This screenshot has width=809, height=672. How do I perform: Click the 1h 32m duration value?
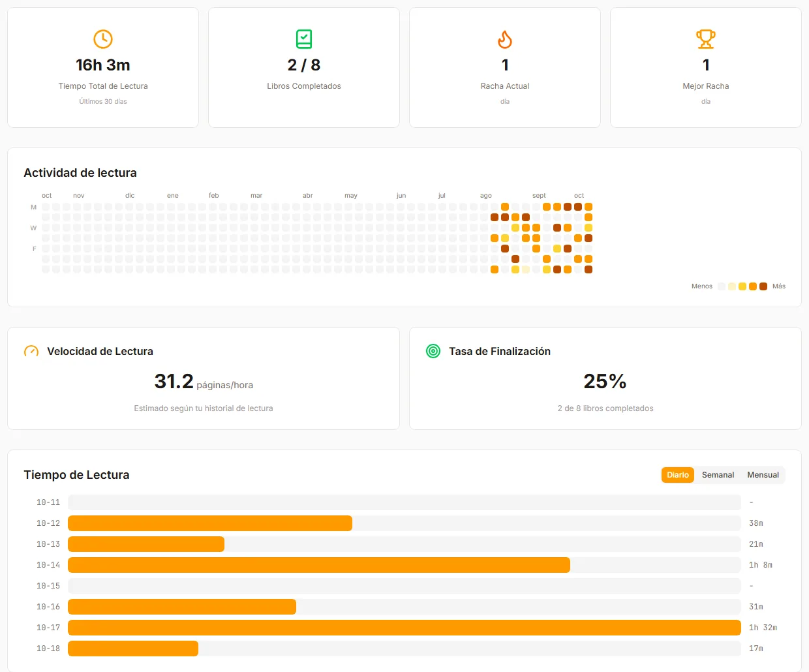pyautogui.click(x=763, y=628)
